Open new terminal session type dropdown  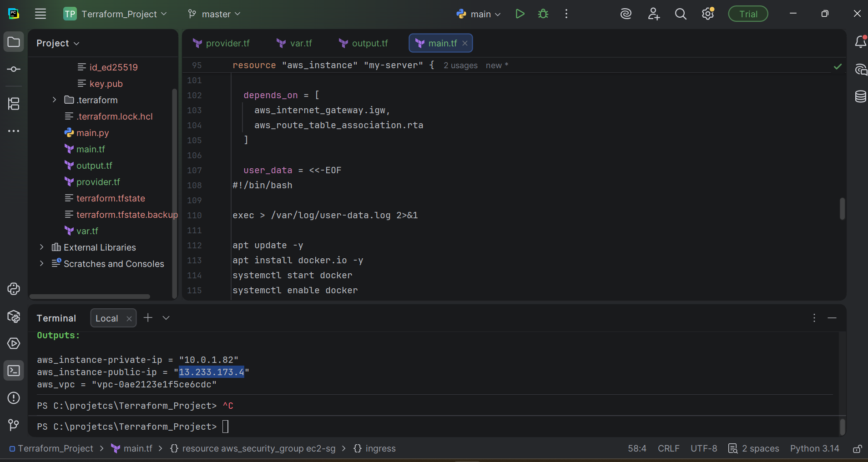[166, 318]
